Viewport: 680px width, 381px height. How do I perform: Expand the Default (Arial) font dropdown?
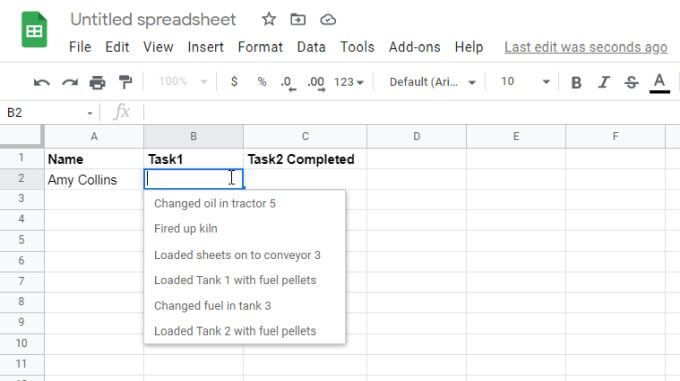pyautogui.click(x=432, y=82)
